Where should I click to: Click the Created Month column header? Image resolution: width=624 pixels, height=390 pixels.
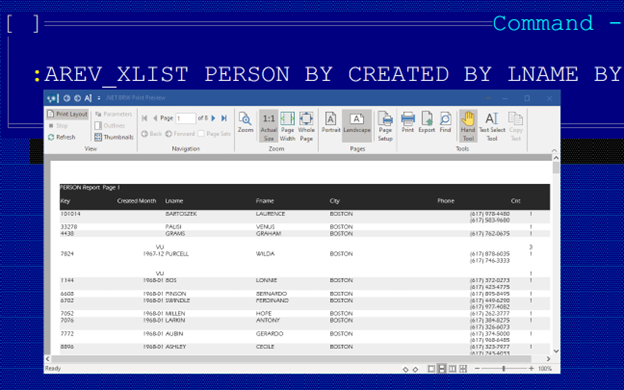pyautogui.click(x=136, y=201)
